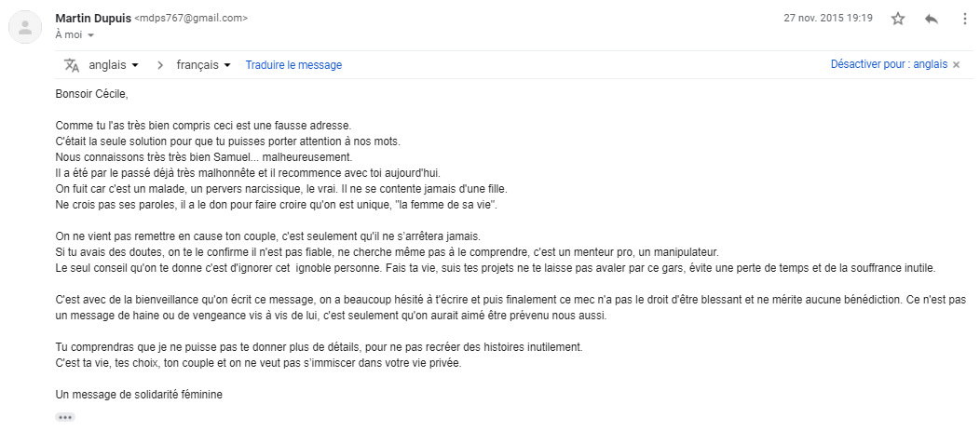Image resolution: width=980 pixels, height=431 pixels.
Task: Click the closing line about solidarité féminine
Action: point(139,394)
